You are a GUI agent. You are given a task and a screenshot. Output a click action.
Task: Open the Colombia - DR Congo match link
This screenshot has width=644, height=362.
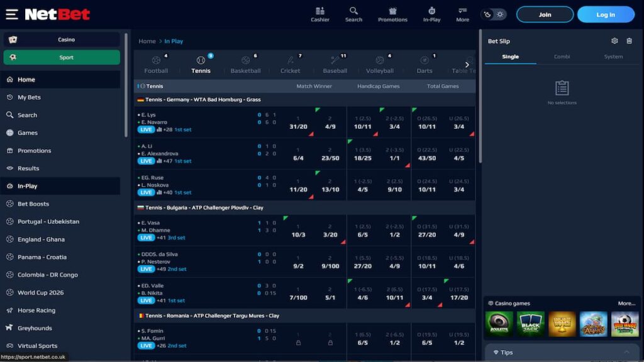(60, 275)
